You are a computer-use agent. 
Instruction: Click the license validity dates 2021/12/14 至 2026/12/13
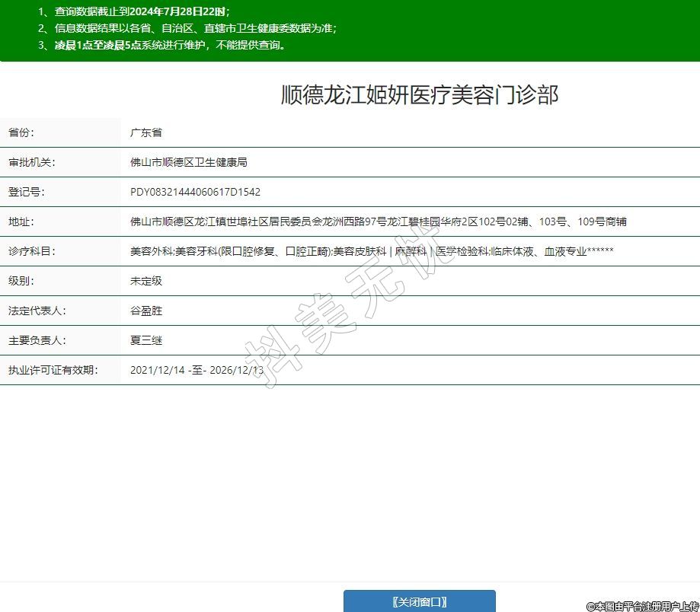tap(197, 370)
